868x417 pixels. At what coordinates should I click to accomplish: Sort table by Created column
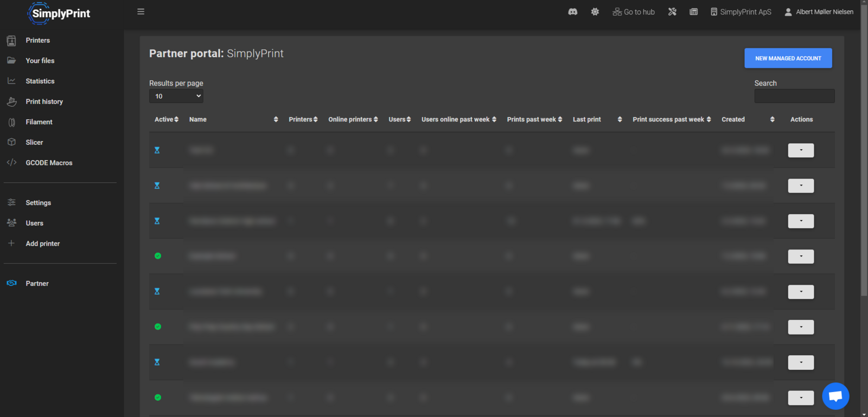tap(748, 119)
